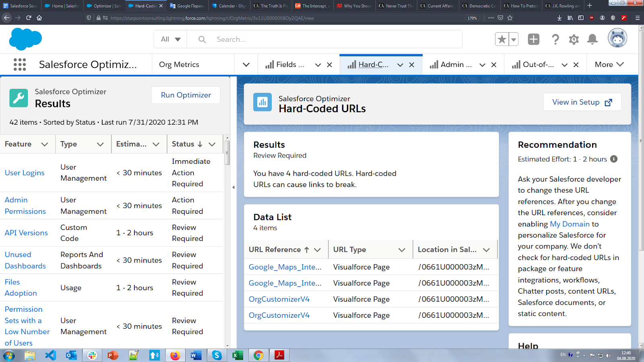Open the Salesforce Help question mark
Screen dimensions: 644x362
click(x=555, y=39)
